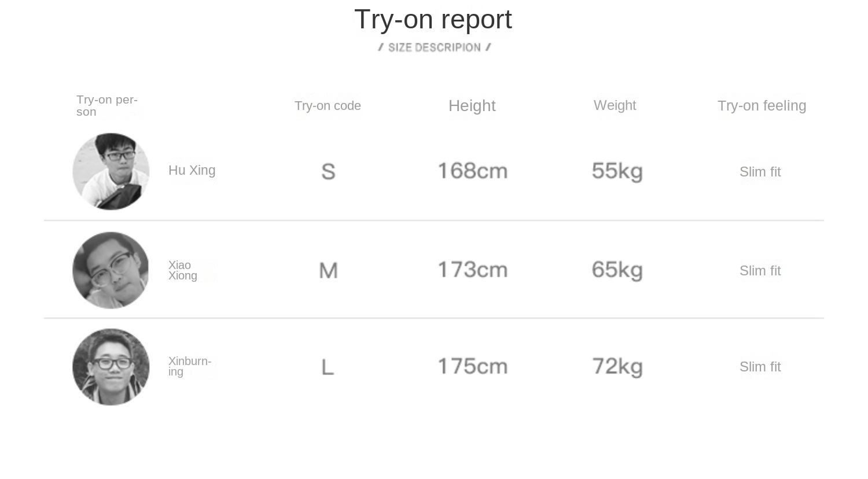Select the name Hu Xing
This screenshot has width=868, height=479.
tap(192, 170)
